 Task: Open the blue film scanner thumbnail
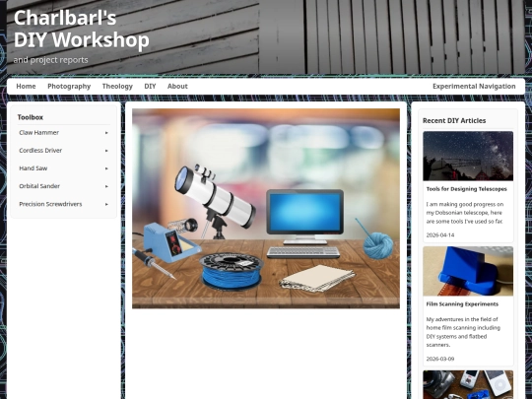tap(468, 271)
